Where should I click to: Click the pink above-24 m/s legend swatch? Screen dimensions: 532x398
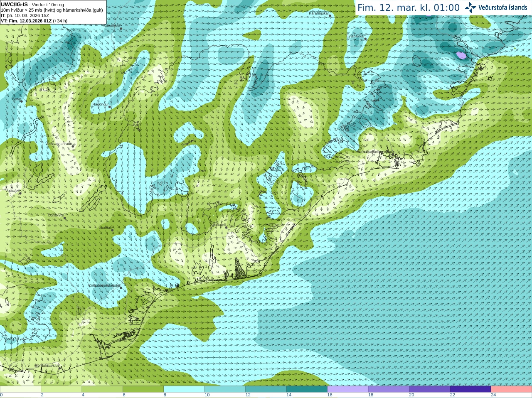pyautogui.click(x=512, y=389)
